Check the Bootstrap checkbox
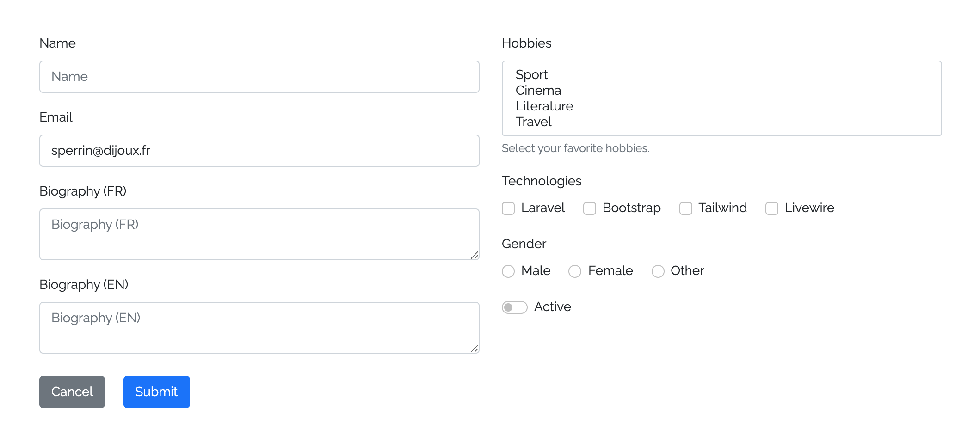The width and height of the screenshot is (980, 441). pos(589,208)
